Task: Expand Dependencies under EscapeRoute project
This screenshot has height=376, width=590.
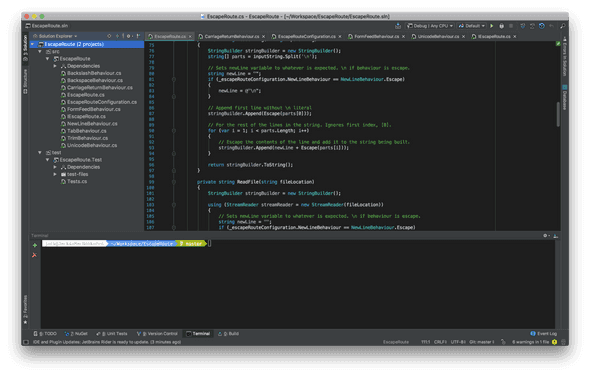Action: pyautogui.click(x=55, y=66)
